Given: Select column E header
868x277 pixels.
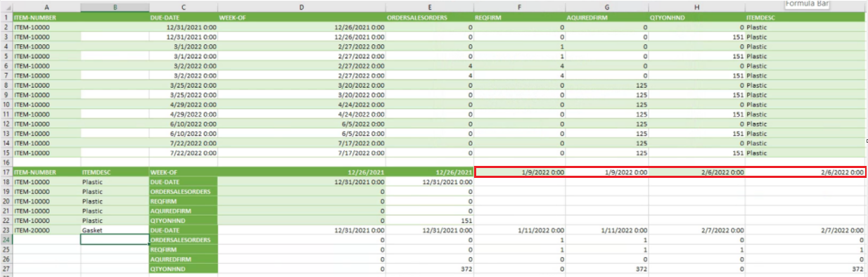Looking at the screenshot, I should coord(429,7).
